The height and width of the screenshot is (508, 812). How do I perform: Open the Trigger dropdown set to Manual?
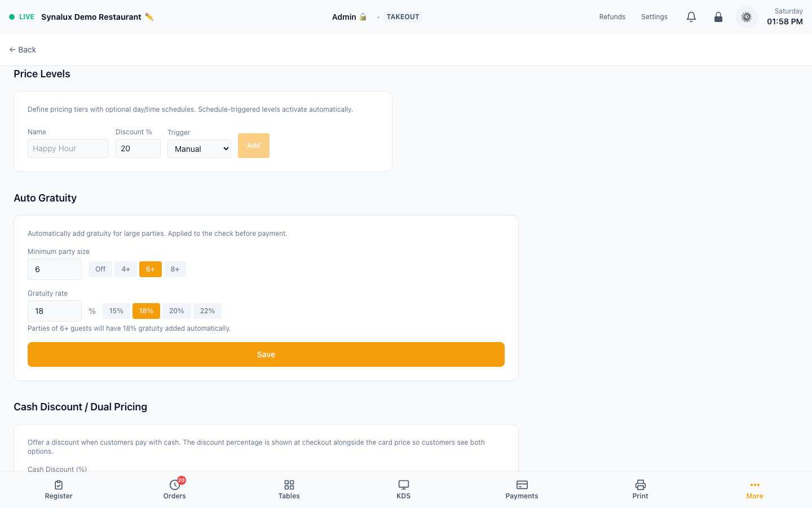(199, 149)
